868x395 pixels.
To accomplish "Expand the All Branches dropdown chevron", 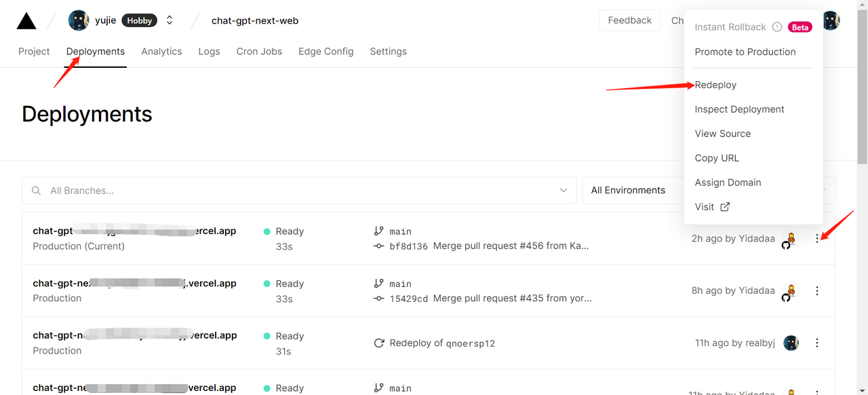I will click(563, 191).
